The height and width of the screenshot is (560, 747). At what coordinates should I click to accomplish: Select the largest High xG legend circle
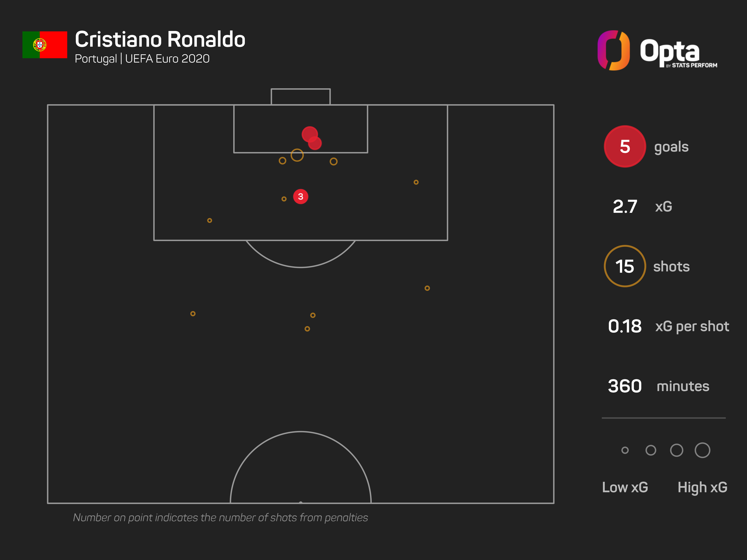tap(702, 450)
